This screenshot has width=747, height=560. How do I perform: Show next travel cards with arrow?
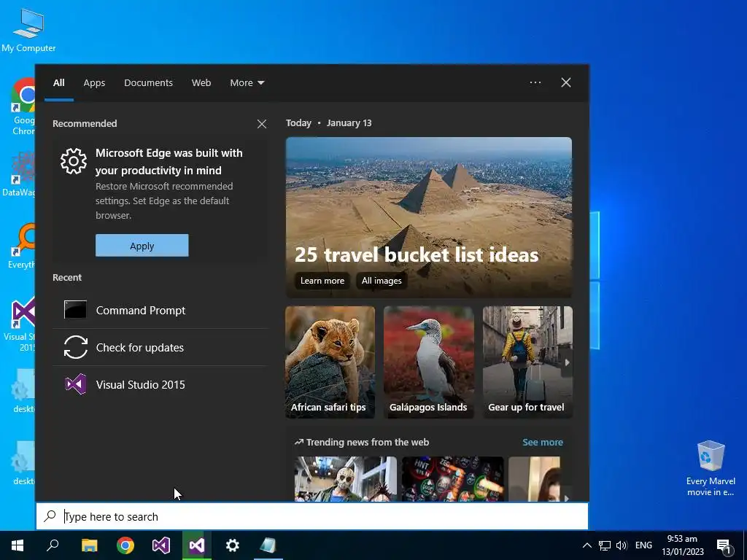click(567, 362)
